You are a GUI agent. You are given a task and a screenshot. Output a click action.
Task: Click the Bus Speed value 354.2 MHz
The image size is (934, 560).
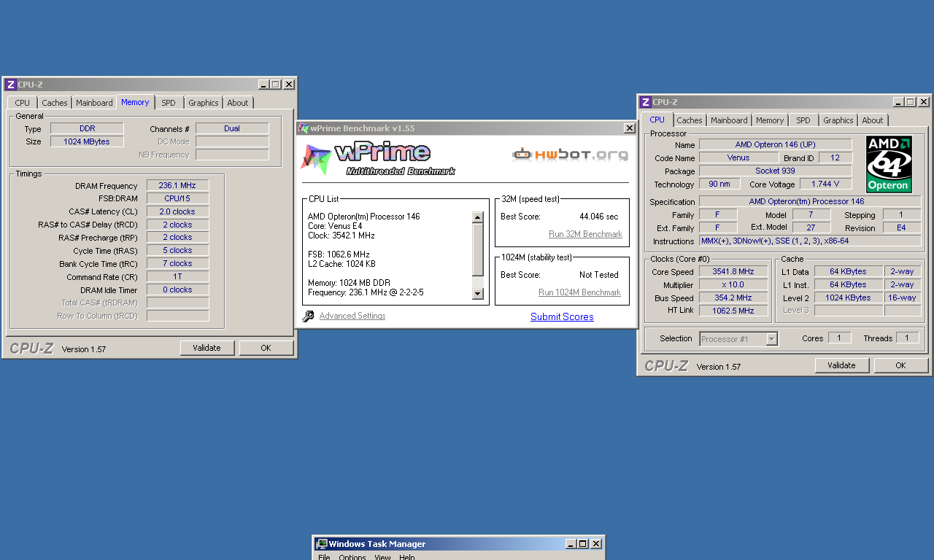pos(733,297)
